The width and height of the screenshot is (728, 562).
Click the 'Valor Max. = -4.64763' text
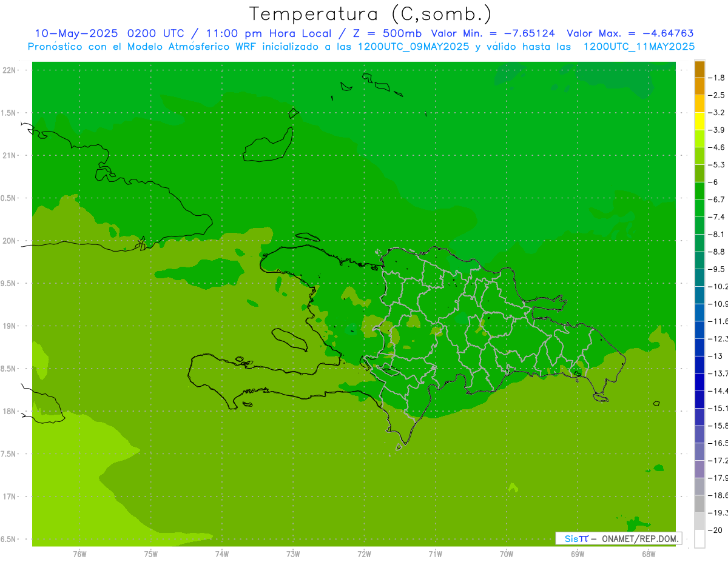click(x=630, y=33)
